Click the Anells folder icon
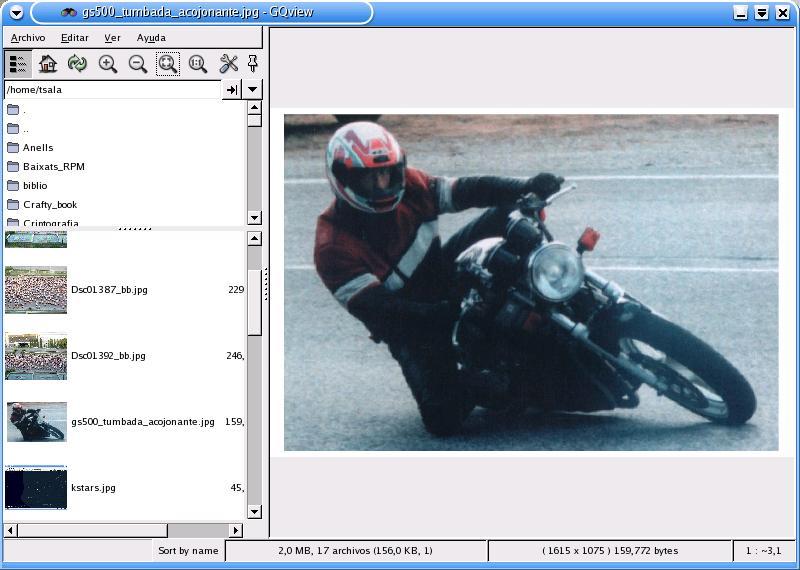This screenshot has width=800, height=570. 13,147
